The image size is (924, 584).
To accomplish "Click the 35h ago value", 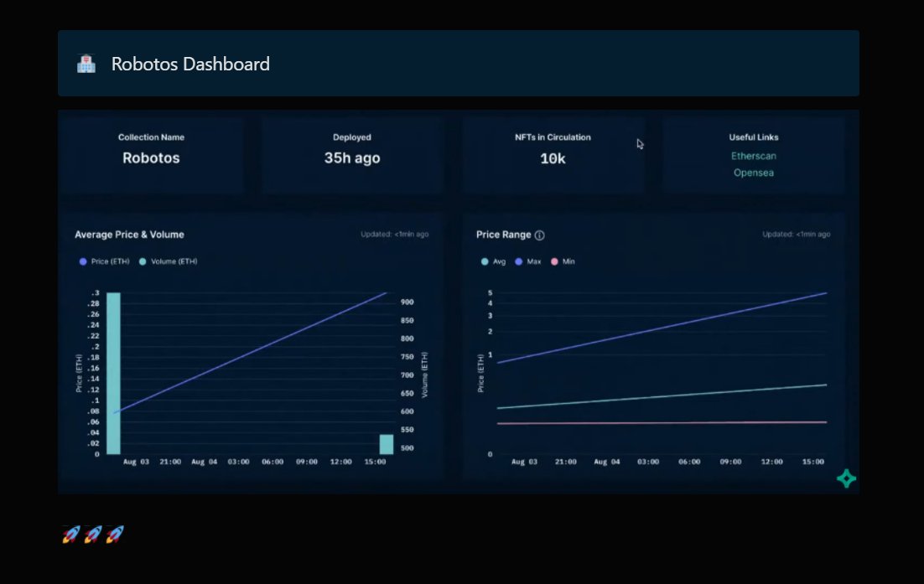I will 352,158.
